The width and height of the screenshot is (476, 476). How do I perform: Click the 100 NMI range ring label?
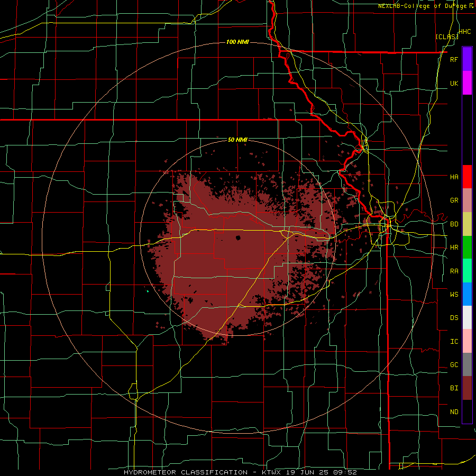click(x=237, y=42)
